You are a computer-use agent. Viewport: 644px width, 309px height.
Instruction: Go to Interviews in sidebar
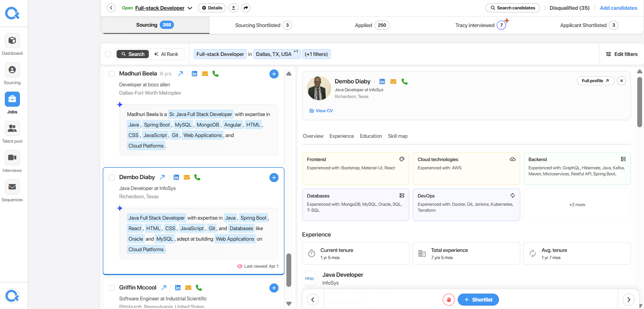(12, 158)
